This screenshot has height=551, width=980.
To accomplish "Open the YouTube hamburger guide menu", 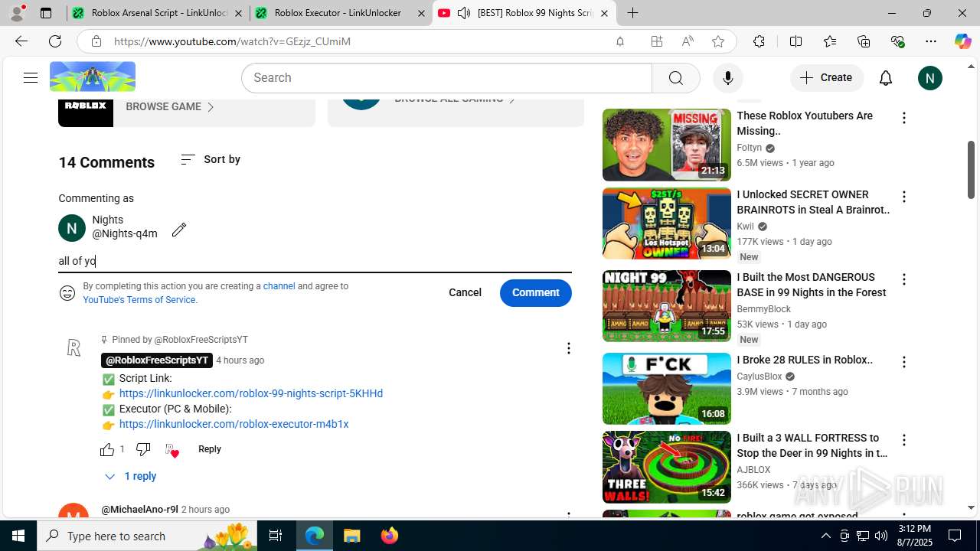I will click(x=31, y=77).
